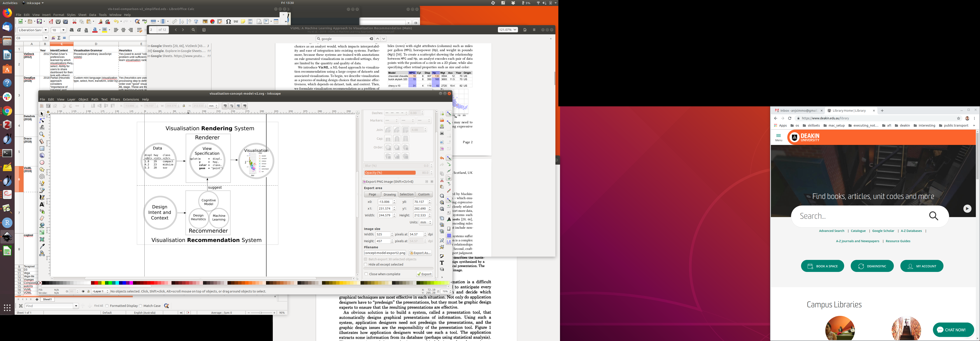
Task: Select the Node edit tool
Action: pyautogui.click(x=42, y=120)
